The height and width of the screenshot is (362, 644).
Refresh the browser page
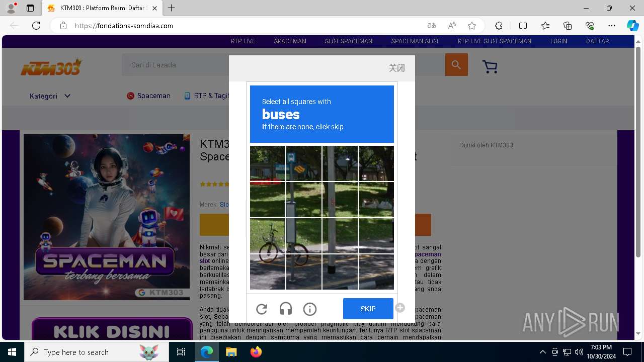tap(36, 26)
